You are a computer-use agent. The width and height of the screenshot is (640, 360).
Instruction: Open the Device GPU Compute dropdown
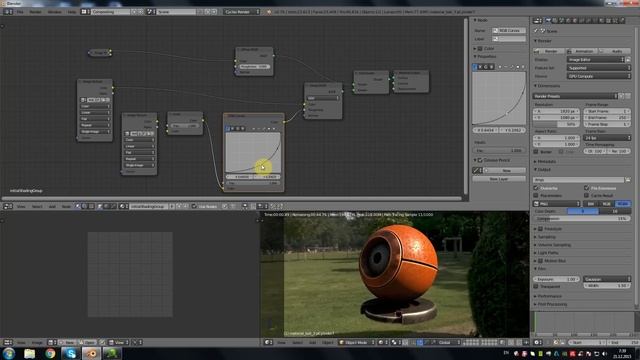click(x=598, y=76)
